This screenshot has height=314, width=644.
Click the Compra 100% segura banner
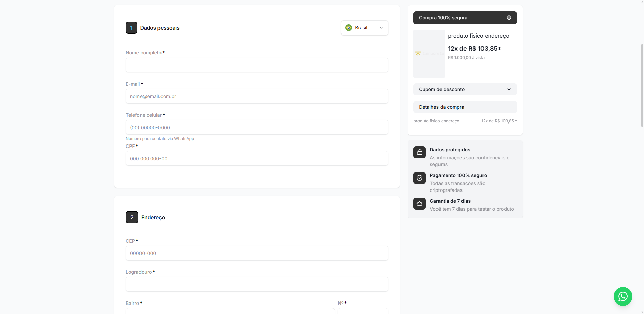click(x=465, y=18)
